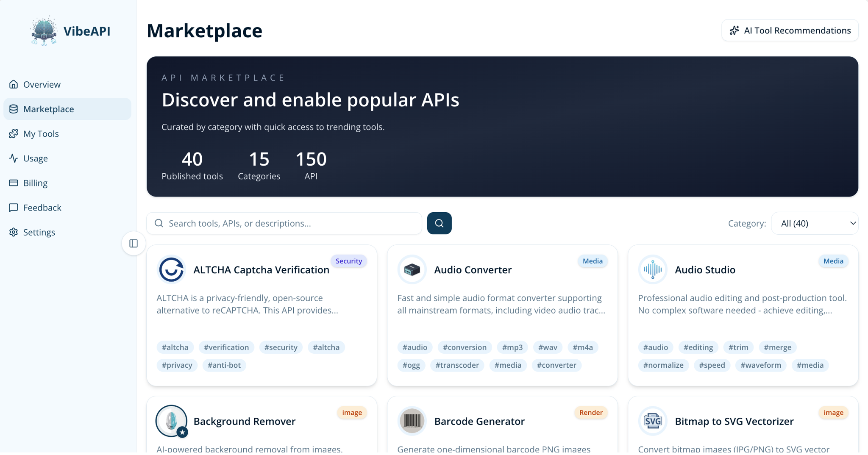Screen dimensions: 868x455
Task: Click the Feedback speech bubble icon
Action: click(14, 207)
